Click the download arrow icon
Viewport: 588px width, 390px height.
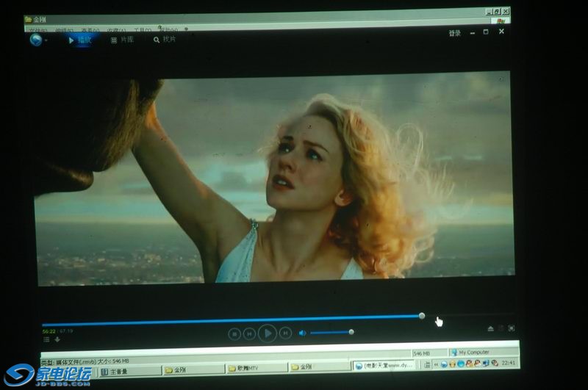(x=57, y=339)
